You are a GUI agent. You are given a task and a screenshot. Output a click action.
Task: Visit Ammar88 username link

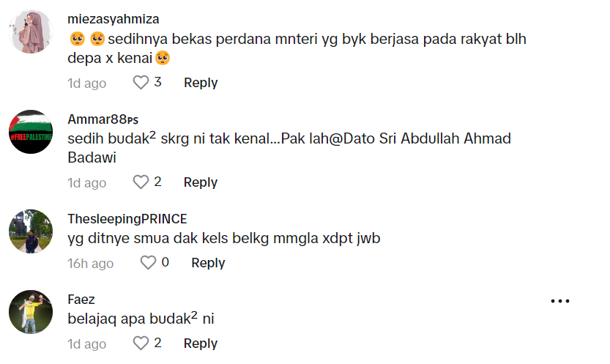[x=103, y=119]
